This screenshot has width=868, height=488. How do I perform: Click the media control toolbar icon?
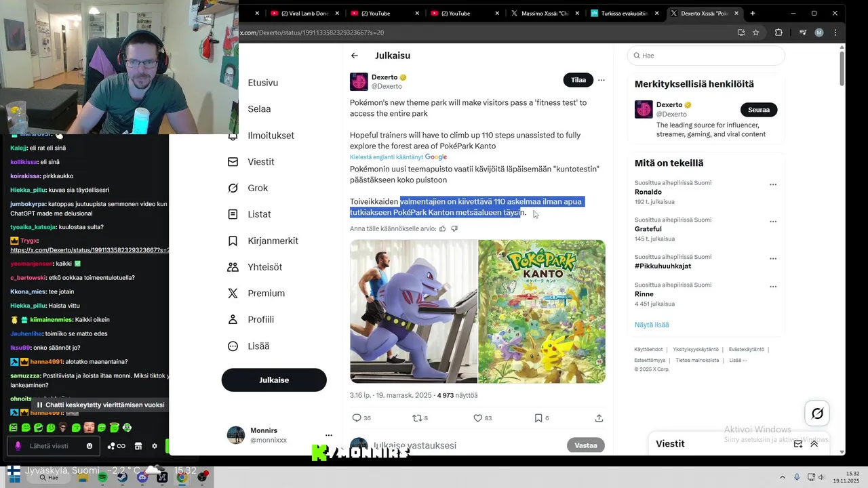pyautogui.click(x=803, y=33)
